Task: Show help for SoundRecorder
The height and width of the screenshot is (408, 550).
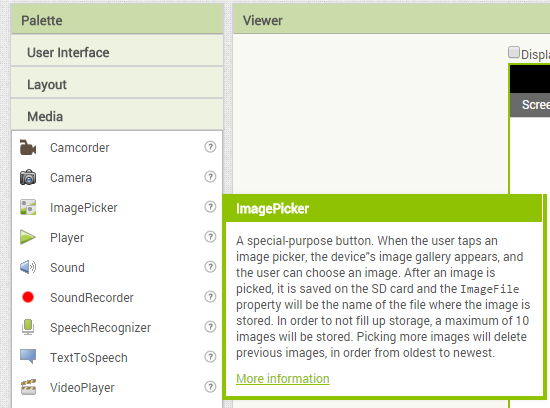Action: pos(210,297)
